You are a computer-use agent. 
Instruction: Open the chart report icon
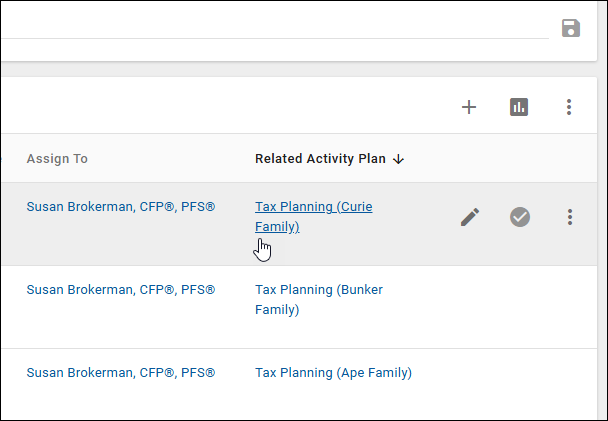tap(519, 107)
